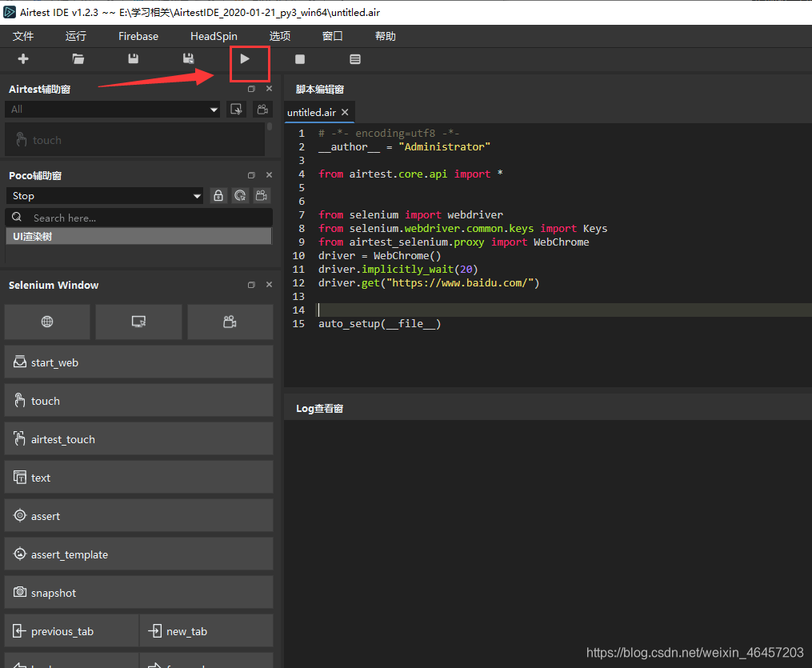This screenshot has height=668, width=812.
Task: Click the Poco record camera icon
Action: tap(262, 196)
